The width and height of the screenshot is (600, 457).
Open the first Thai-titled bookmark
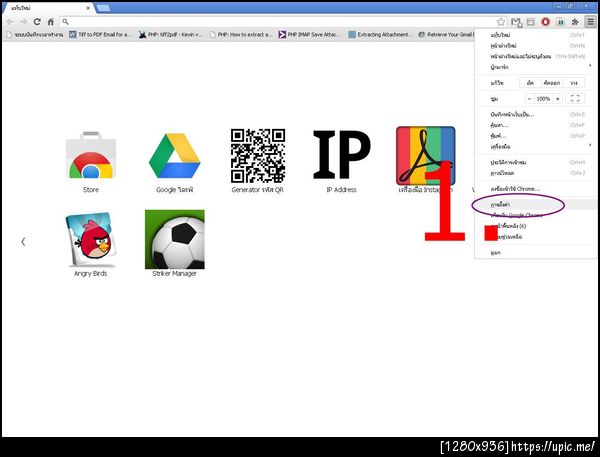[x=35, y=34]
